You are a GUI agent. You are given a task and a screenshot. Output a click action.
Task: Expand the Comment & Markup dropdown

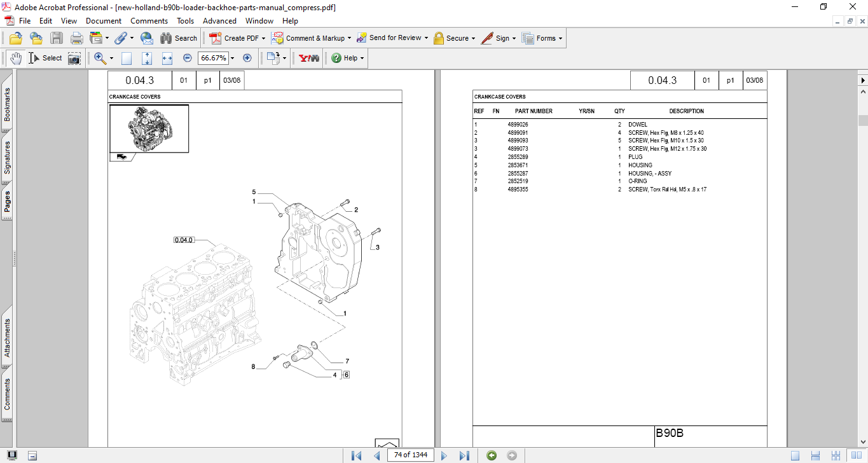point(349,38)
